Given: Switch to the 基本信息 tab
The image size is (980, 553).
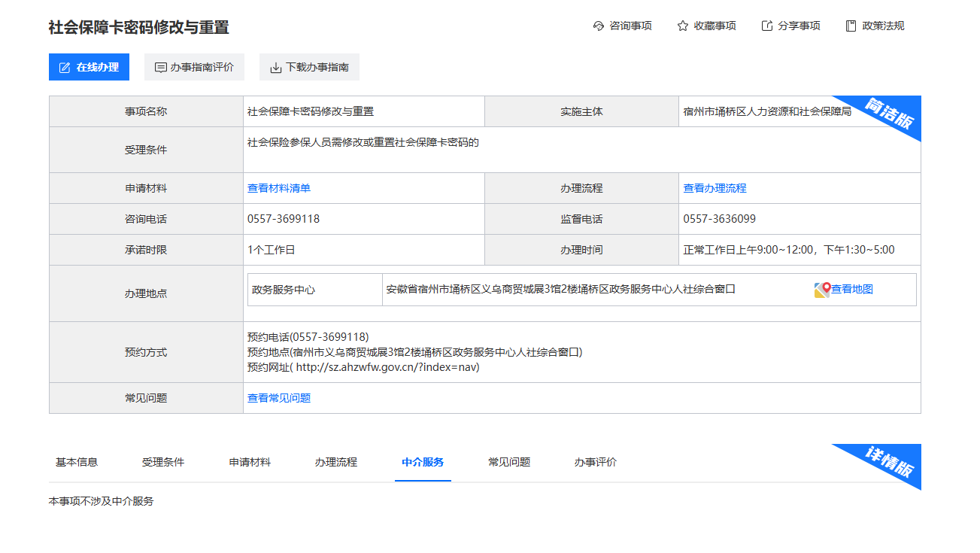Looking at the screenshot, I should [x=77, y=462].
